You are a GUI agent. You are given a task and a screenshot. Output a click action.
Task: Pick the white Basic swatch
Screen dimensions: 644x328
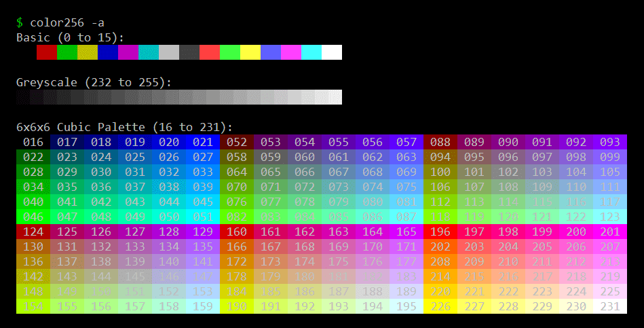[332, 52]
